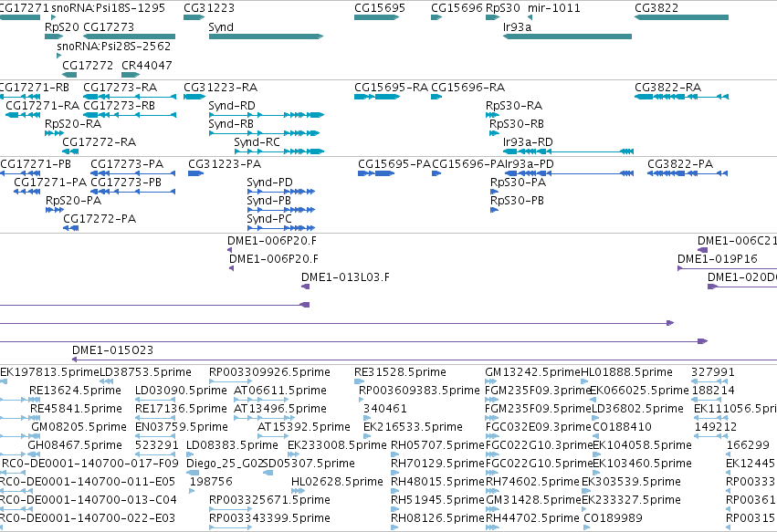Click EST LD03090.5prime
Viewport: 777px width, 532px height.
tap(157, 400)
